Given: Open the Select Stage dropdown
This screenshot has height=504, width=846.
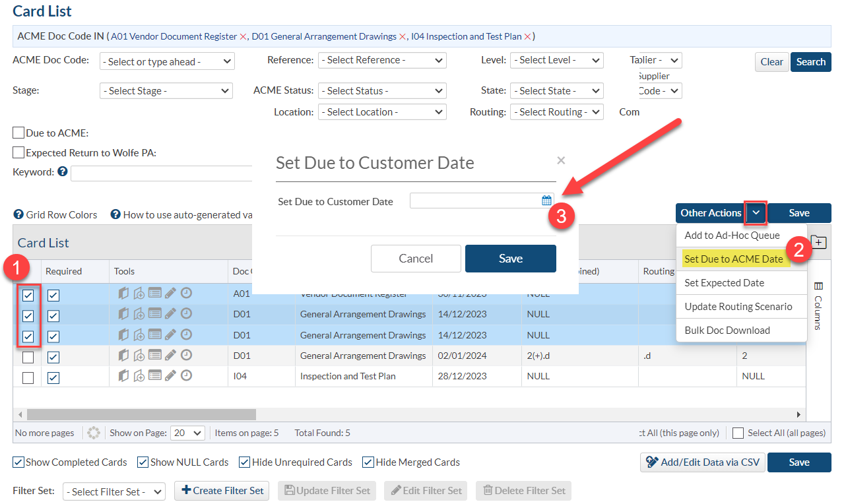Looking at the screenshot, I should click(166, 90).
